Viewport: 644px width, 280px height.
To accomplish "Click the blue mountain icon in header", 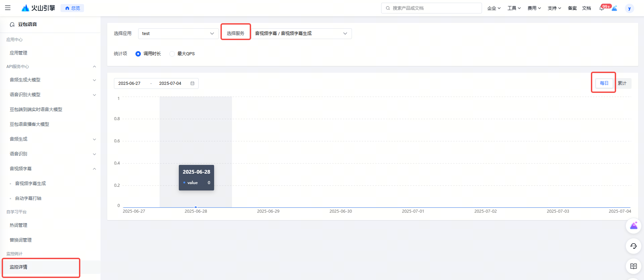I will 614,8.
